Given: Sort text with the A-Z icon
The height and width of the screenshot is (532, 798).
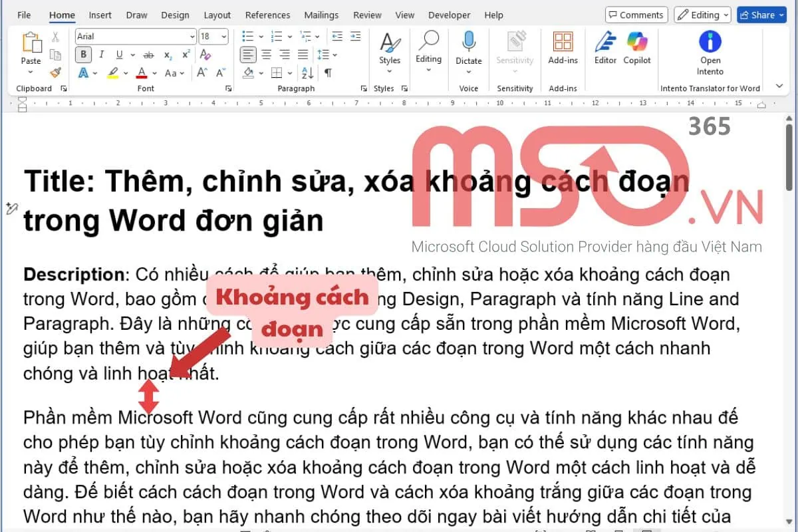Looking at the screenshot, I should coord(307,73).
